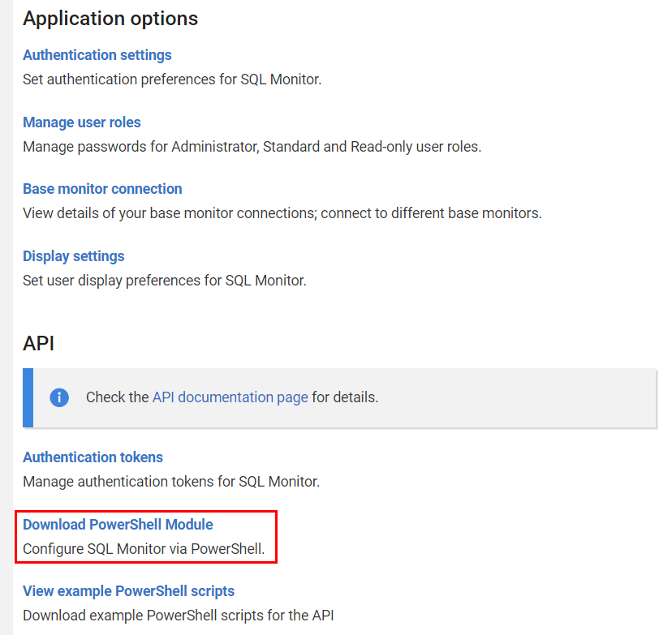
Task: Open Manage user roles page
Action: click(x=81, y=122)
